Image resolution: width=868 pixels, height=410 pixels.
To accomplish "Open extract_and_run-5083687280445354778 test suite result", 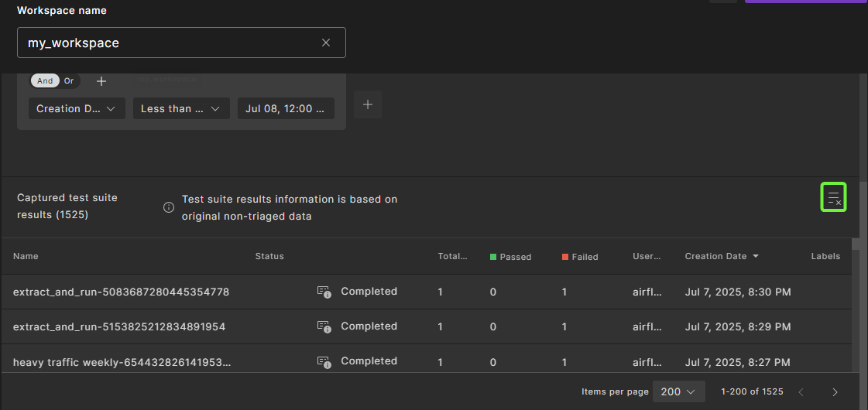I will point(121,292).
